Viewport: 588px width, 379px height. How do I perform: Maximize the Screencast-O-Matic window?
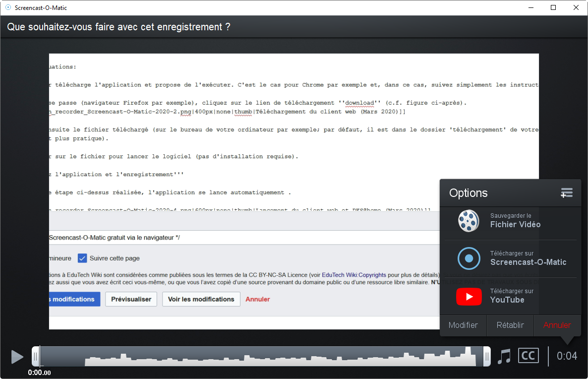pyautogui.click(x=553, y=7)
